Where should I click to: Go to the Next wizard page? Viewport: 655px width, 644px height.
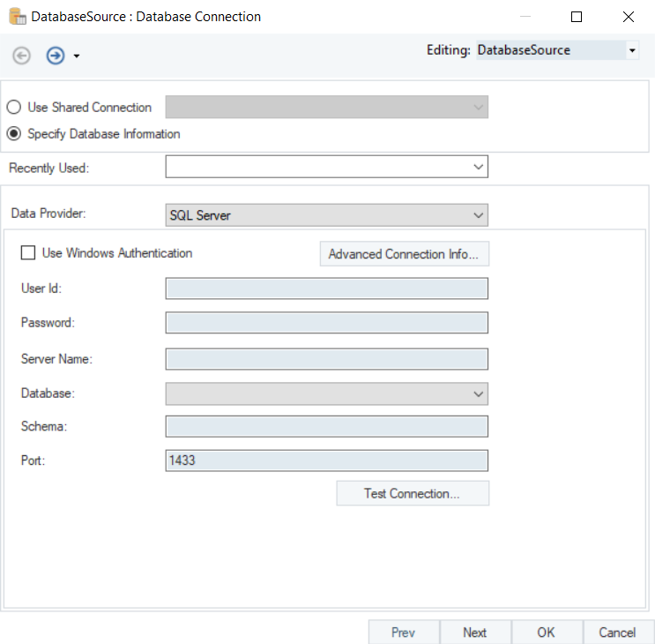(474, 632)
